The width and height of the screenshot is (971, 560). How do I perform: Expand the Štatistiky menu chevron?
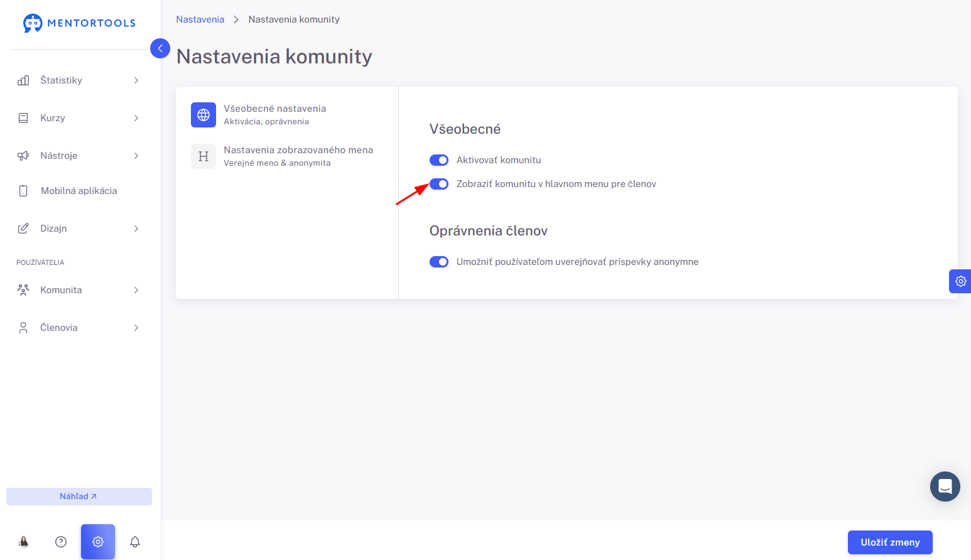point(136,80)
